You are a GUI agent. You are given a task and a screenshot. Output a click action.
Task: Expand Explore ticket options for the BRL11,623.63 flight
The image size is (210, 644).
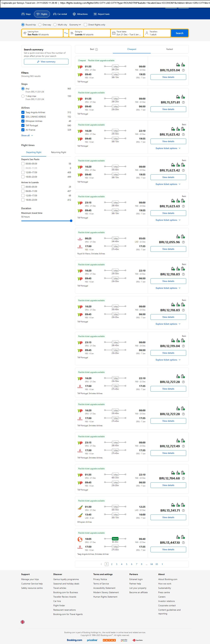[x=168, y=220]
